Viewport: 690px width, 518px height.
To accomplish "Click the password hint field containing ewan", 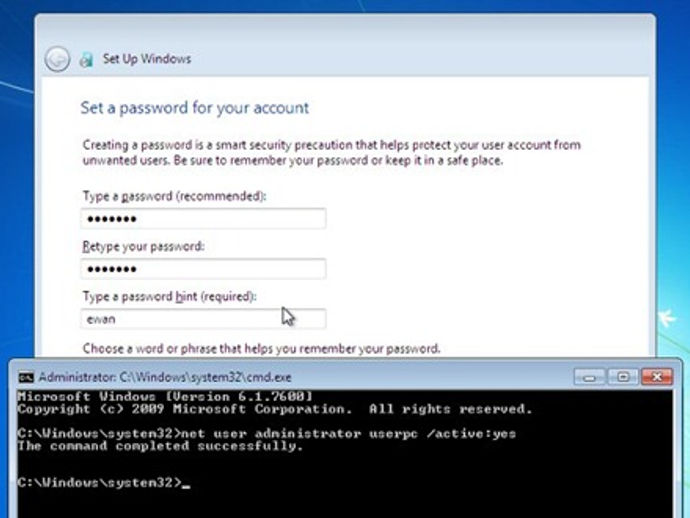I will pos(203,319).
